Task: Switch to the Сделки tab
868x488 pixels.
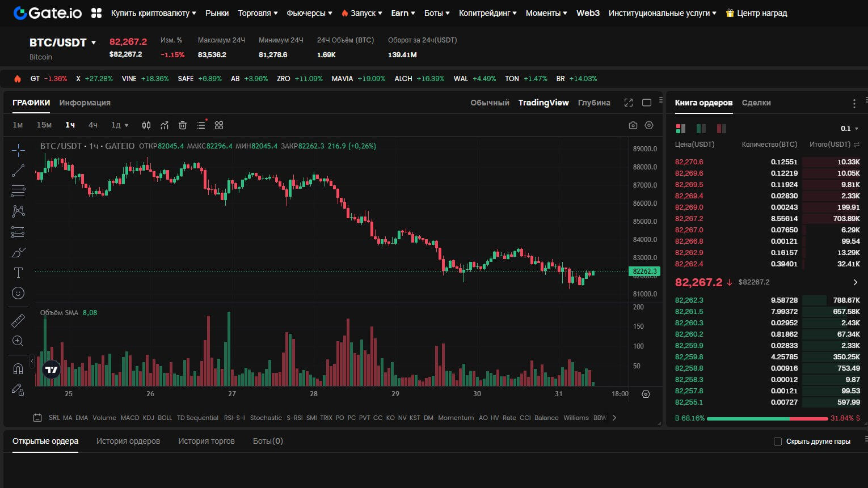Action: 756,103
